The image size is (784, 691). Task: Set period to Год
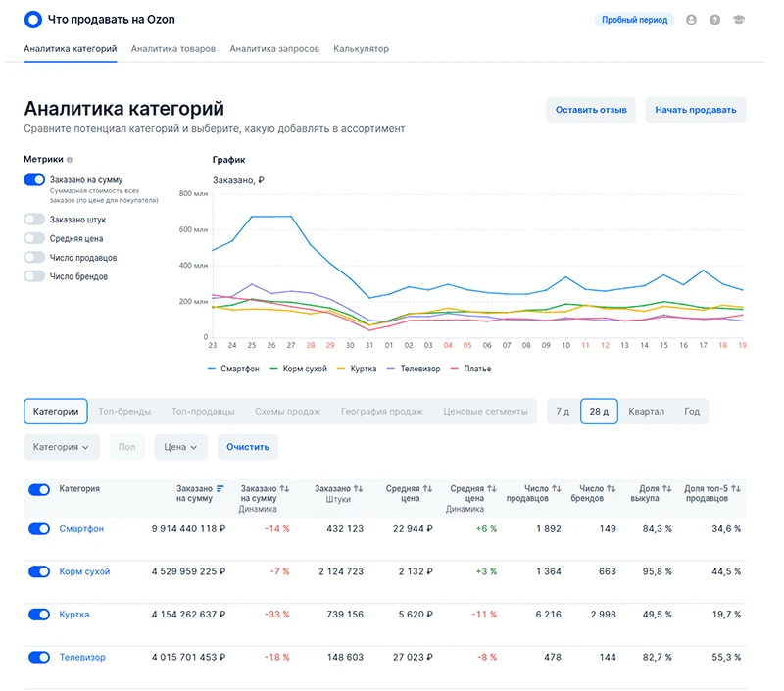692,412
